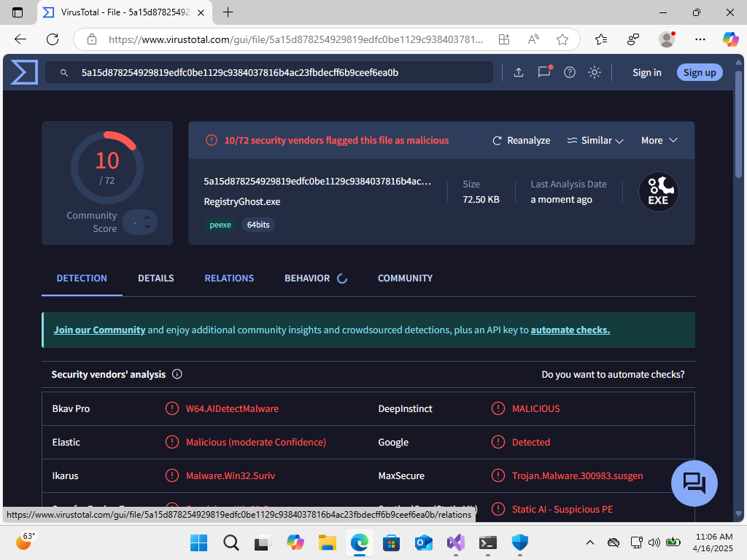Show hidden system tray icons
The height and width of the screenshot is (560, 747).
point(589,542)
